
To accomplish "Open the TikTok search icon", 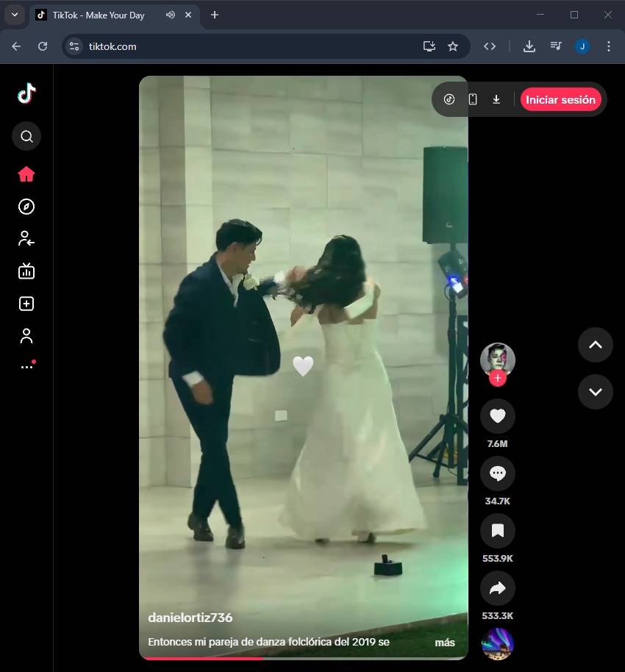I will 26,136.
